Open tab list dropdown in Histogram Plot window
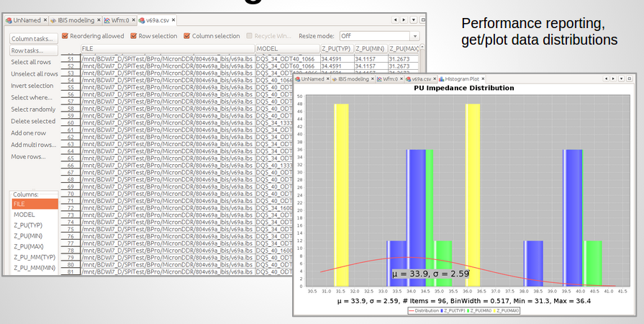 621,78
